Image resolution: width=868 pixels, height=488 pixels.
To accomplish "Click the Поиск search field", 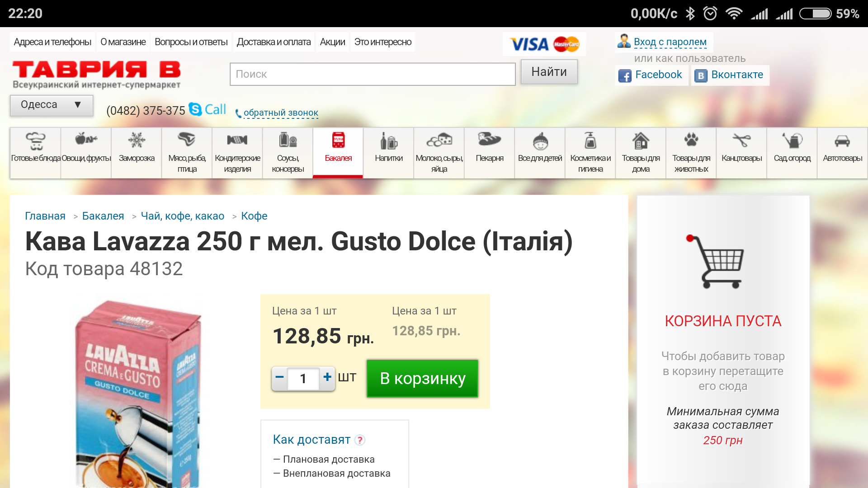I will coord(373,74).
